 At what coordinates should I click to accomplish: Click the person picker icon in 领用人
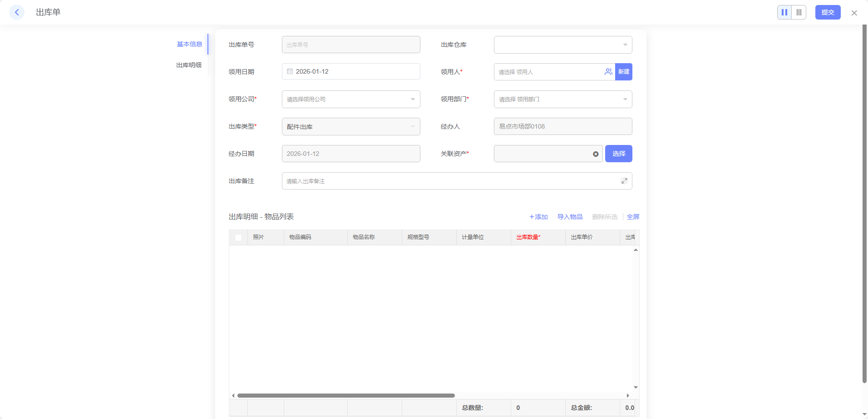608,72
